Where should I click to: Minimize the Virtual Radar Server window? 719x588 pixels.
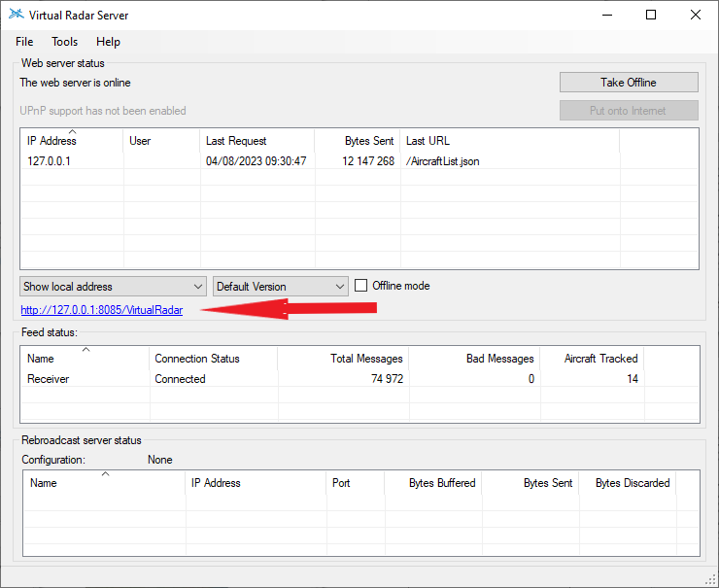coord(607,16)
